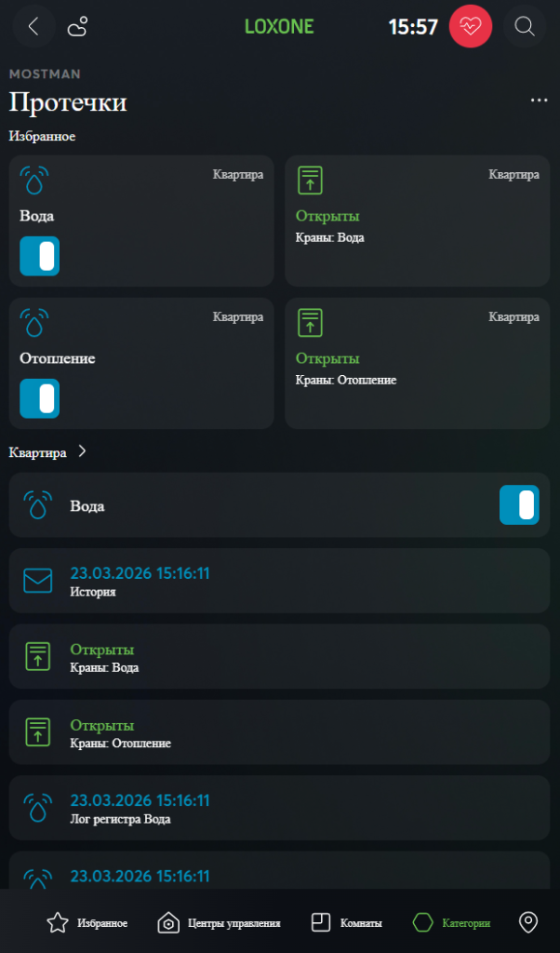Viewport: 560px width, 953px height.
Task: Go back with the left arrow button
Action: pos(34,27)
